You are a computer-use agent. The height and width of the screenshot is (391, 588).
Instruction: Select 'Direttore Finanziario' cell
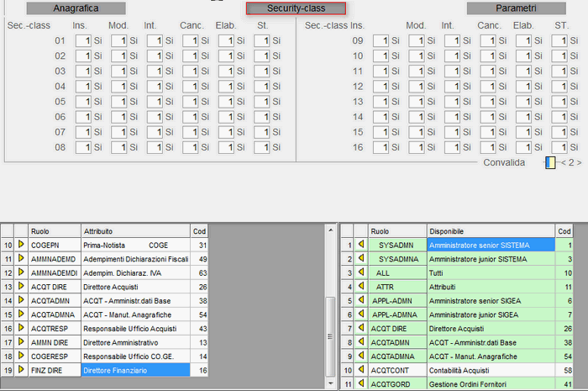pyautogui.click(x=135, y=370)
